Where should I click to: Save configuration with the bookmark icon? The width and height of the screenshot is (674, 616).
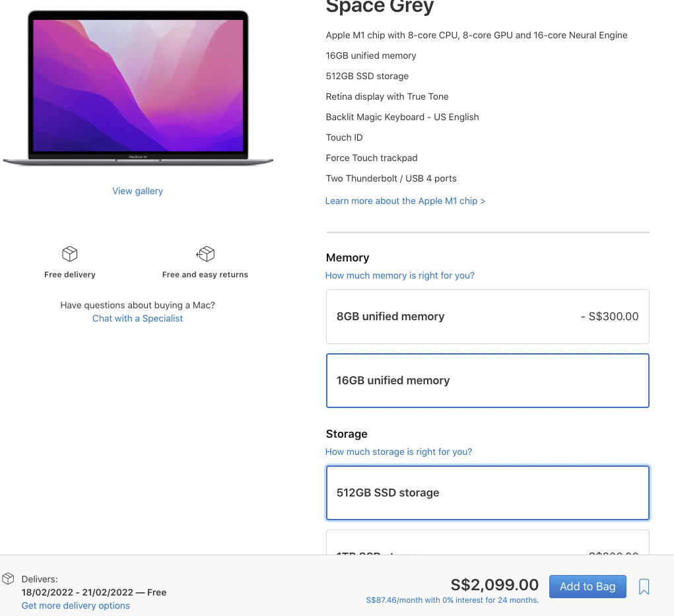(x=644, y=586)
